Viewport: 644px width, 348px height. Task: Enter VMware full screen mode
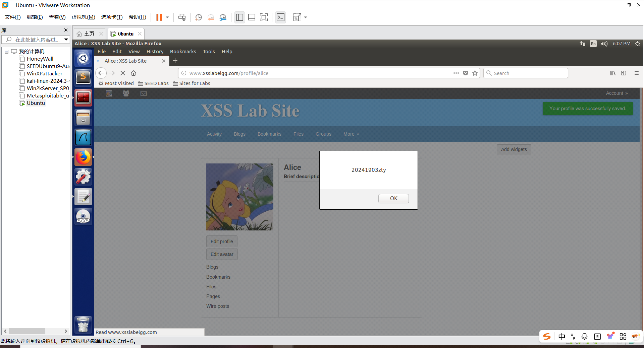pos(264,17)
